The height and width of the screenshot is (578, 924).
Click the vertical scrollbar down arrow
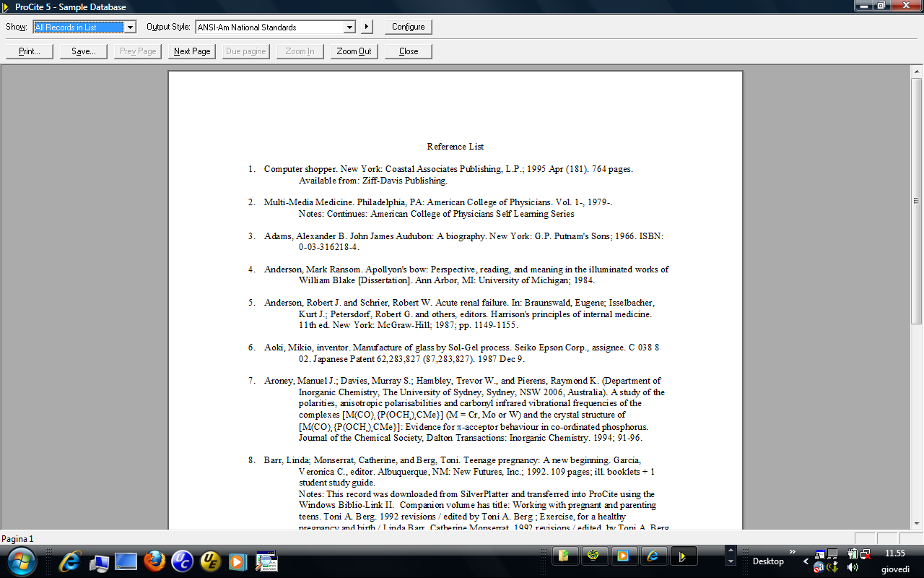[x=917, y=523]
